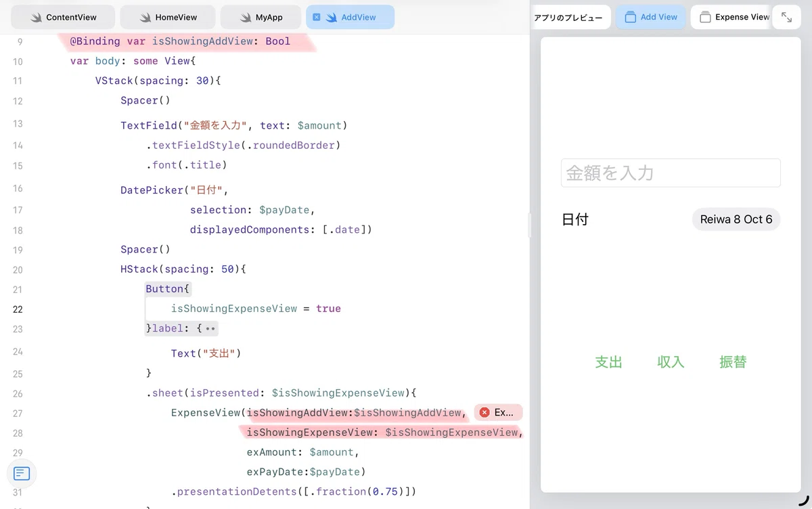The width and height of the screenshot is (812, 509).
Task: Click 'selection: $payDate,' code line
Action: (253, 210)
